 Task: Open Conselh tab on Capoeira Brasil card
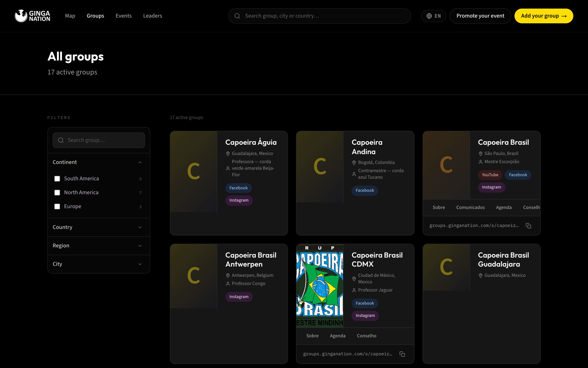tap(531, 207)
